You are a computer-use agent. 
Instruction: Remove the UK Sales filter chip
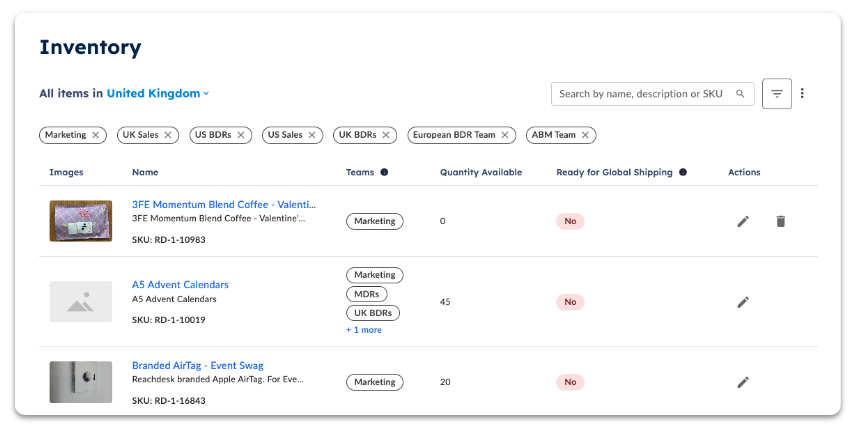coord(168,135)
